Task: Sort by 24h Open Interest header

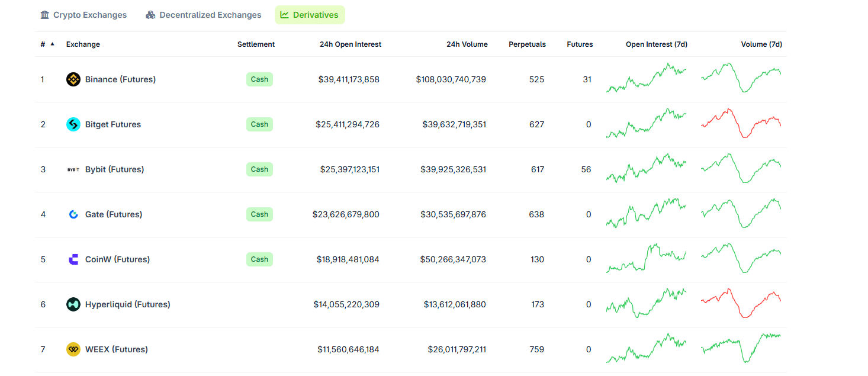Action: point(351,44)
